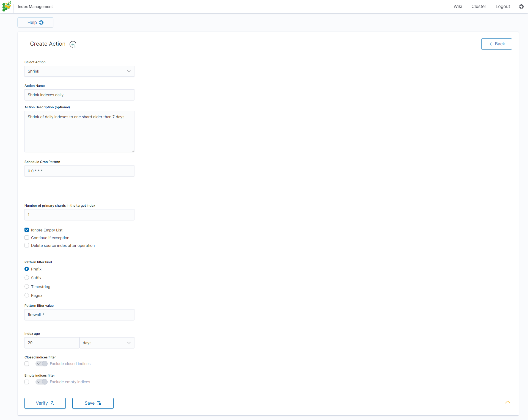
Task: Enable Continue if exception checkbox
Action: (x=27, y=238)
